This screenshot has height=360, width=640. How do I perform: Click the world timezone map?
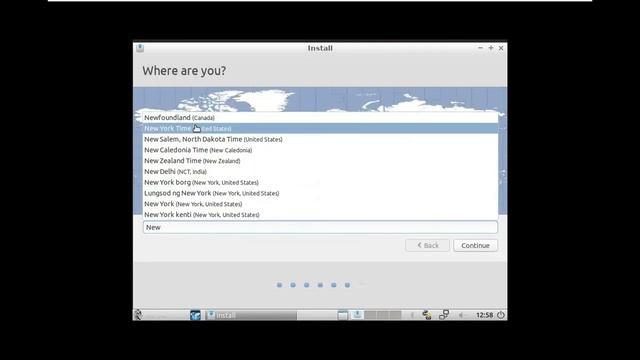click(320, 99)
